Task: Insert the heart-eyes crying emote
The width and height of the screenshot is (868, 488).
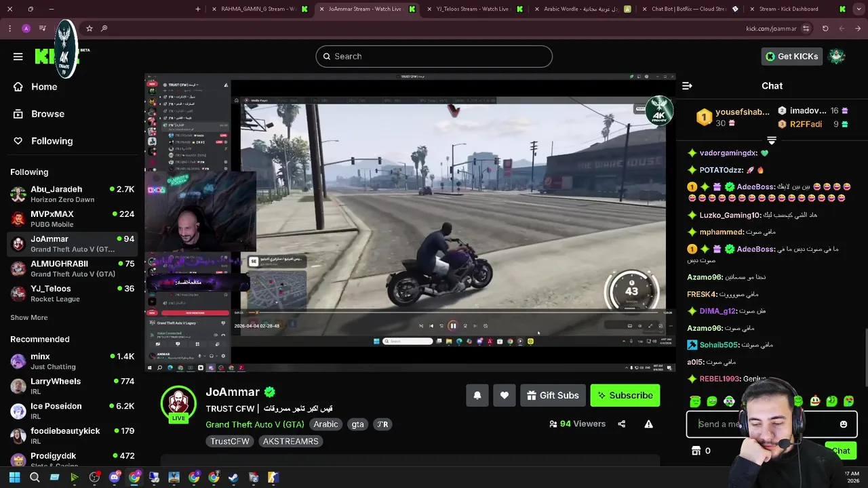Action: pyautogui.click(x=849, y=402)
